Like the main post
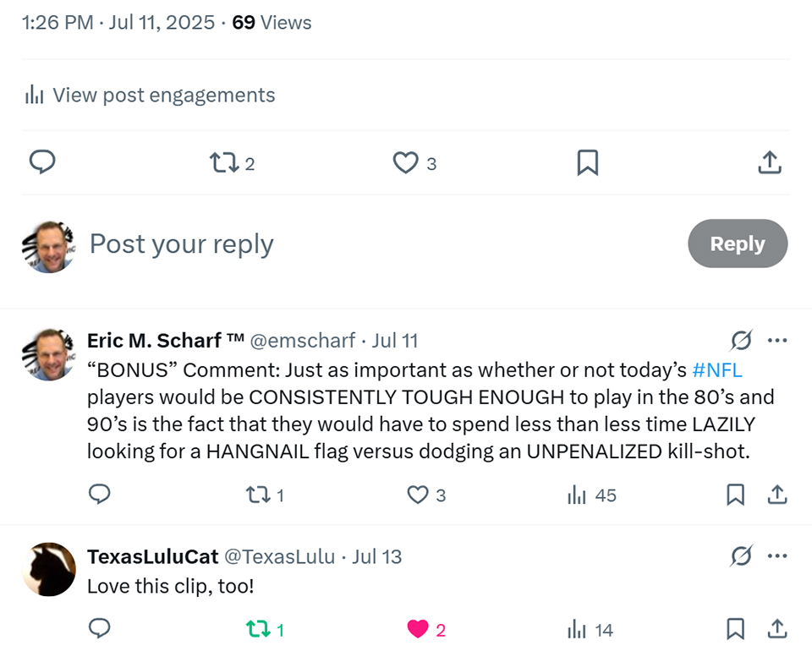 pyautogui.click(x=406, y=162)
